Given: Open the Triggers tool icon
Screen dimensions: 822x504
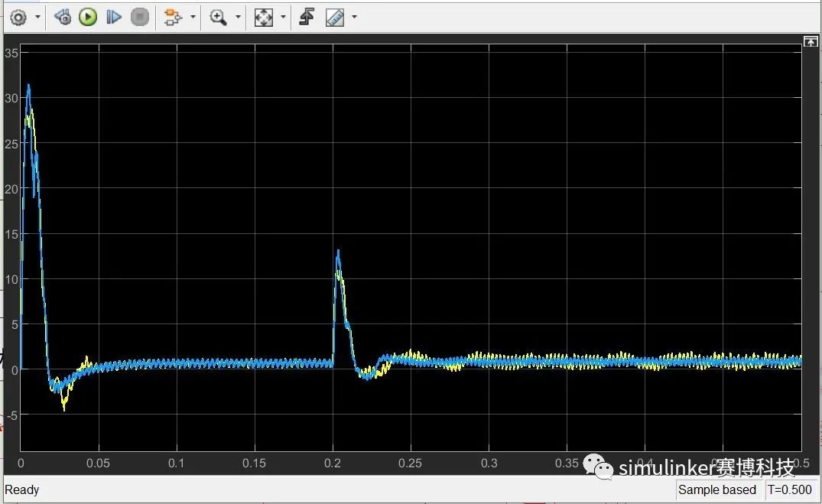Looking at the screenshot, I should tap(307, 18).
